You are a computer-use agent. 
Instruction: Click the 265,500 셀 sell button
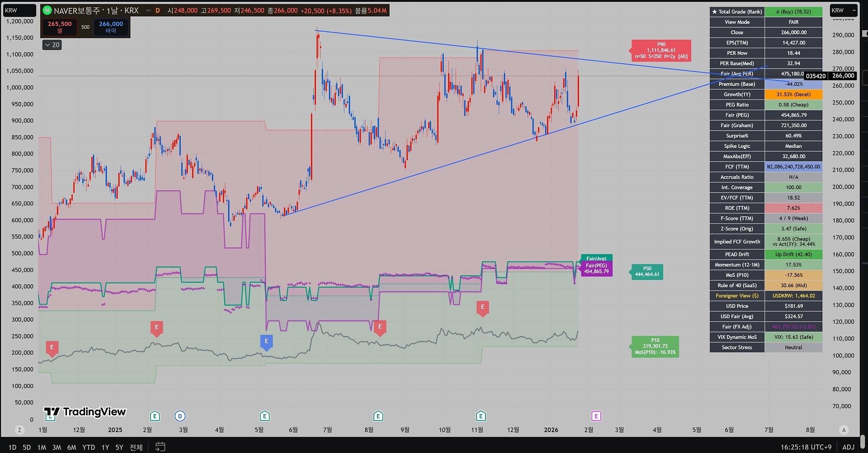[x=60, y=27]
